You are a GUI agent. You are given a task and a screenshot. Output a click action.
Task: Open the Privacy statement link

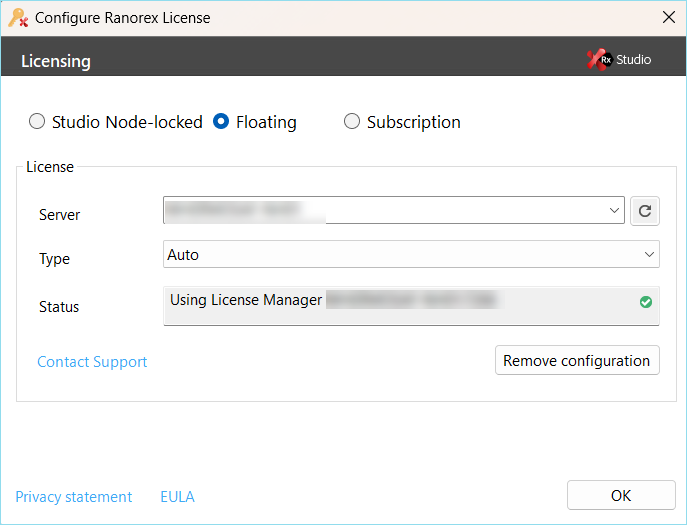coord(74,497)
